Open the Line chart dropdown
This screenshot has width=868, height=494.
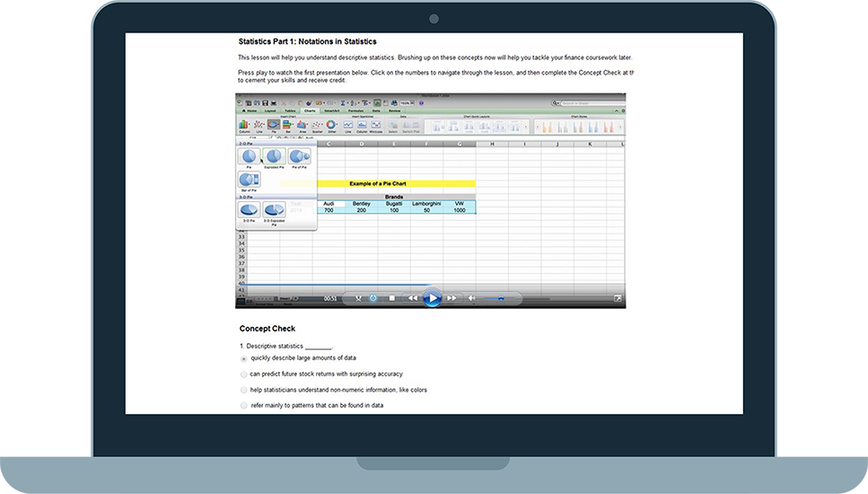click(x=259, y=126)
